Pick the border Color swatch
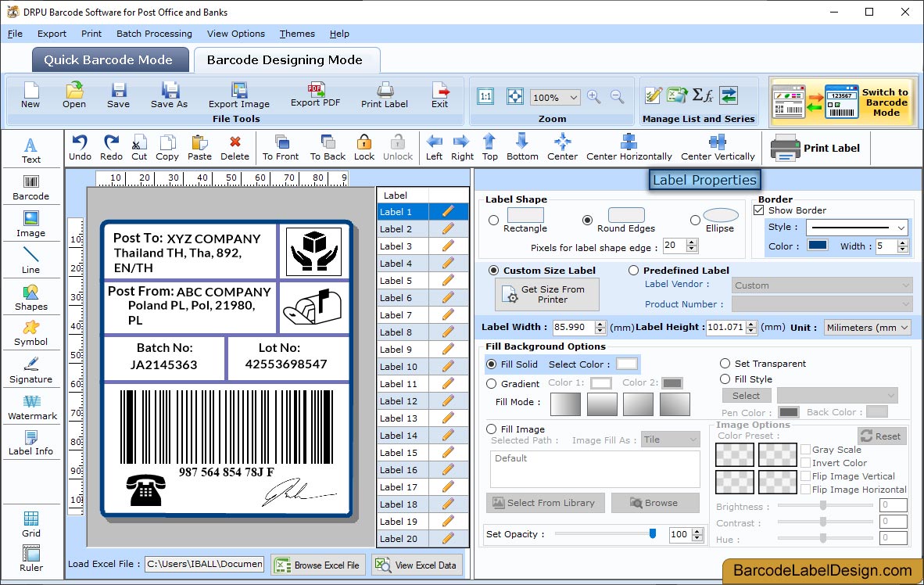The height and width of the screenshot is (585, 924). [x=818, y=246]
